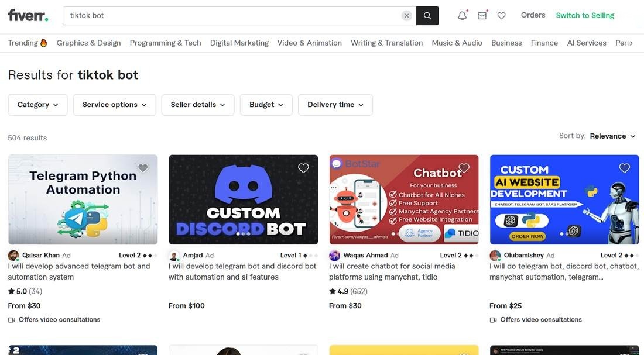
Task: Go to Orders
Action: tap(533, 15)
